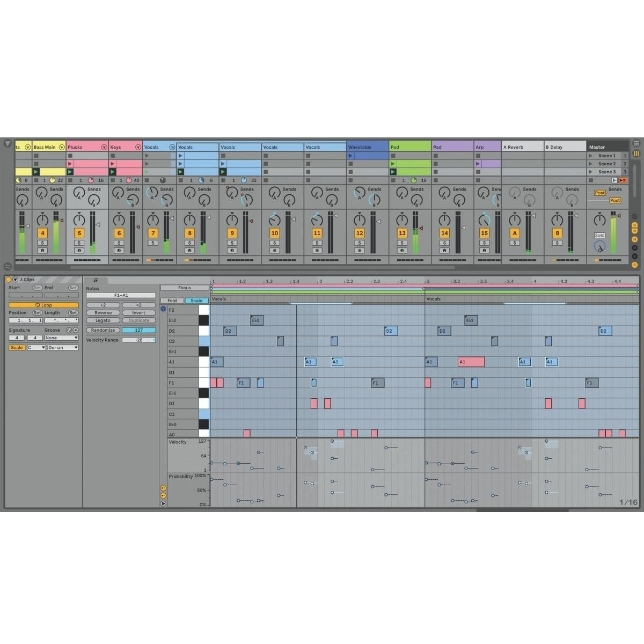
Task: Toggle the headphone MIDI preview icon beside the piano roll
Action: [163, 309]
